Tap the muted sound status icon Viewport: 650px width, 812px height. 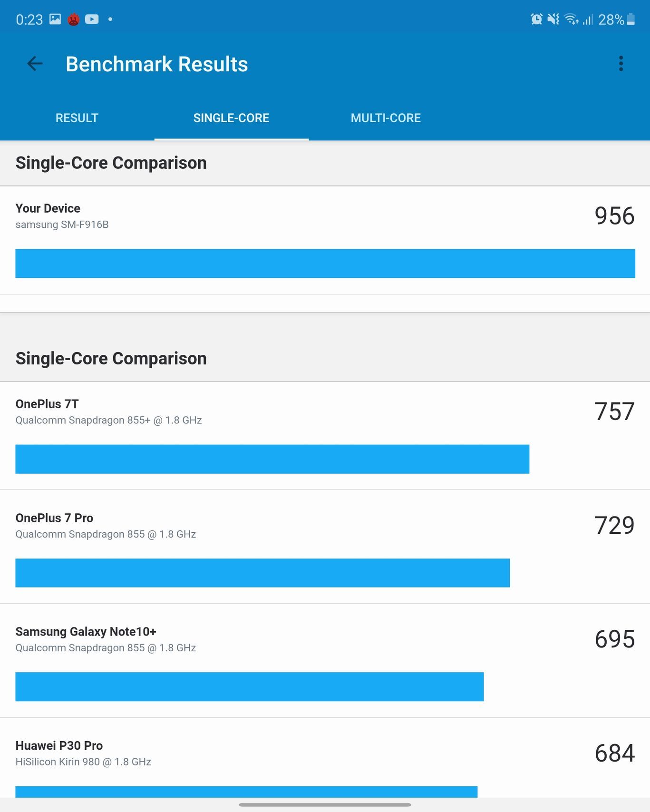[553, 19]
